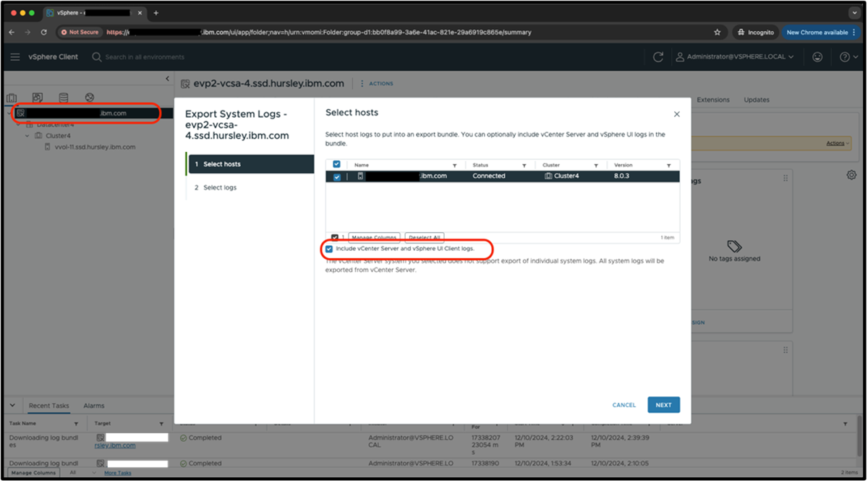The width and height of the screenshot is (868, 483).
Task: Uncheck the ibm.com host row checkbox
Action: tap(336, 176)
